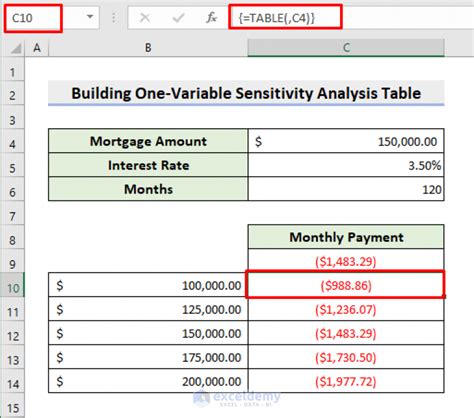Select the 'Mortgage Amount' label cell
This screenshot has width=474, height=418.
148,141
